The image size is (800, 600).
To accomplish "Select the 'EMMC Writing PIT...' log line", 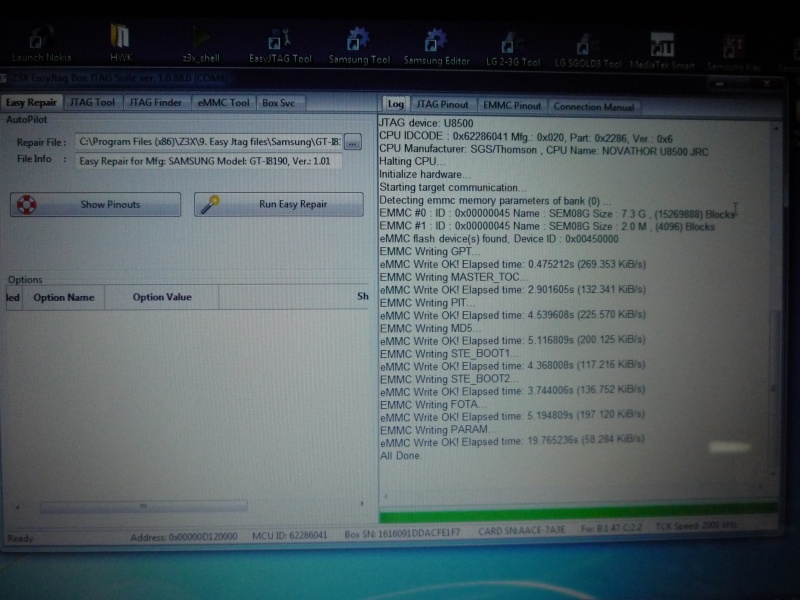I will tap(427, 303).
